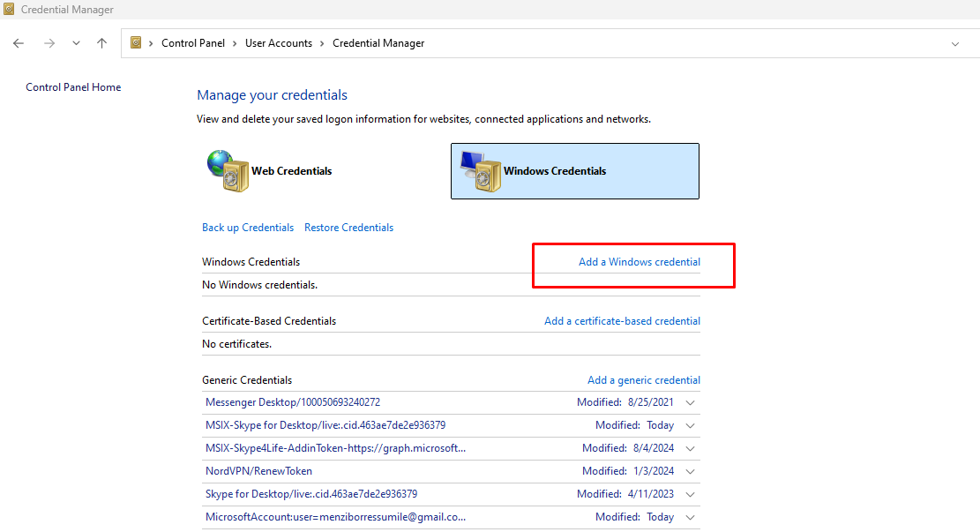The image size is (980, 532).
Task: Open the recent locations dropdown arrow
Action: (x=76, y=42)
